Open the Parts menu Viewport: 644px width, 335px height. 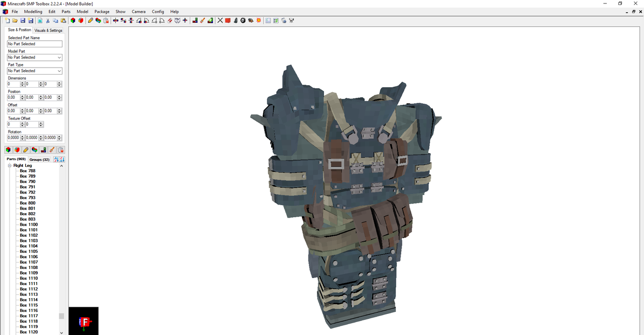(66, 12)
